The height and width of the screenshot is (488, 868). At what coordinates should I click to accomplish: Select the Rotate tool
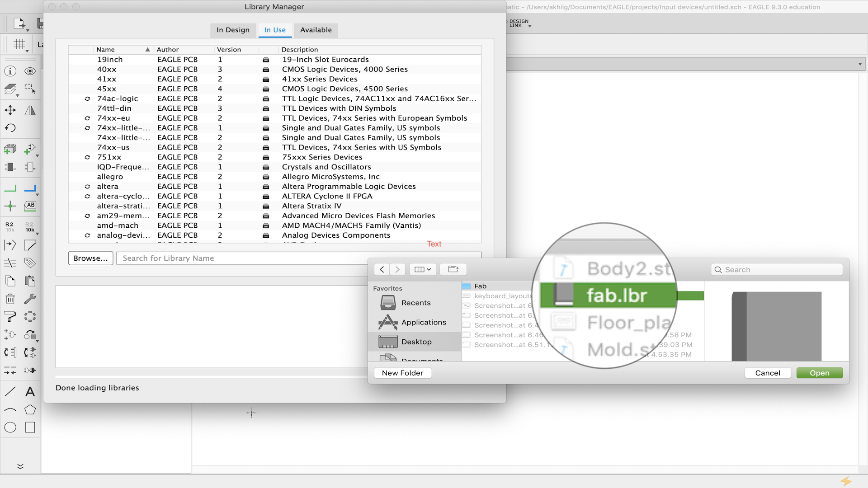coord(10,128)
